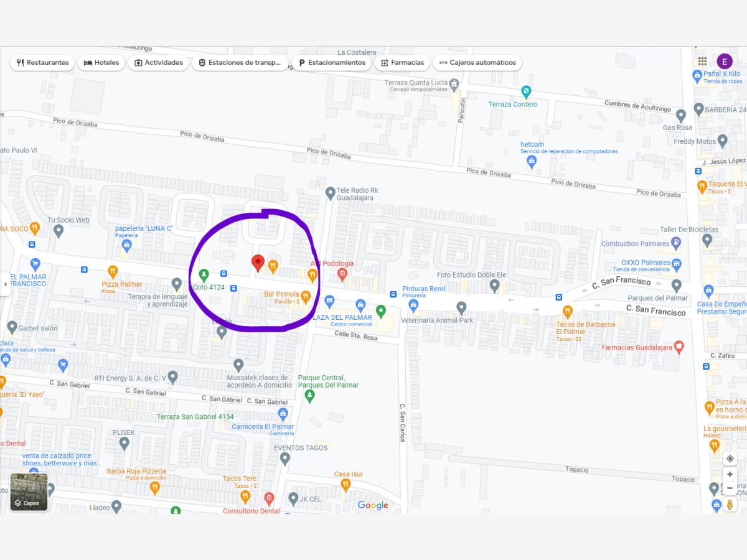Viewport: 747px width, 560px height.
Task: Select papelería LUNA C shop pin
Action: coord(127,245)
